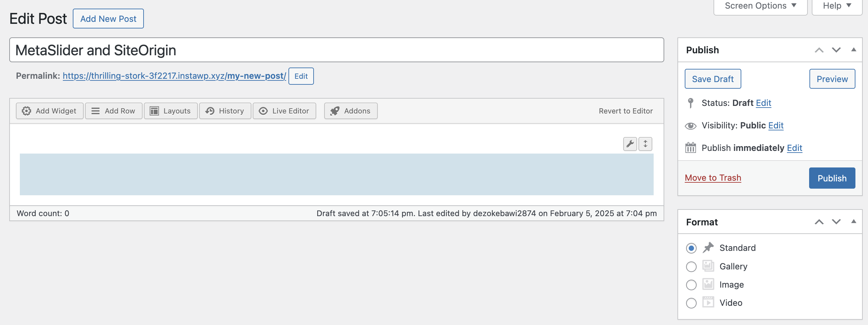The image size is (868, 325).
Task: Add a new row
Action: [113, 111]
